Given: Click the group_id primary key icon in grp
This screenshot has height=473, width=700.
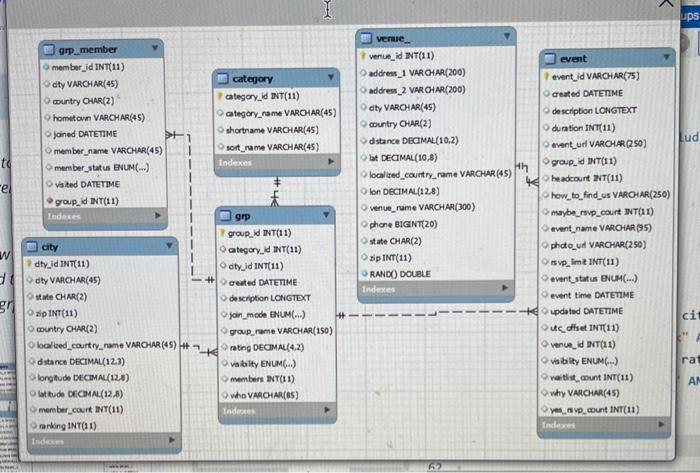Looking at the screenshot, I should [222, 232].
